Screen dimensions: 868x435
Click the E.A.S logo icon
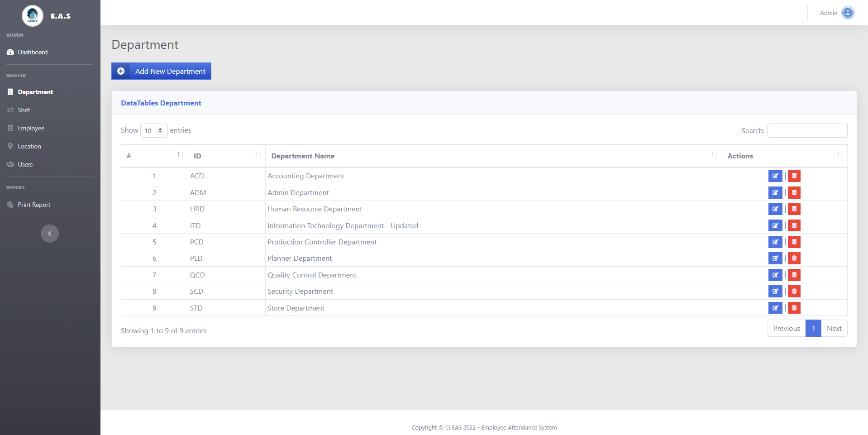33,16
